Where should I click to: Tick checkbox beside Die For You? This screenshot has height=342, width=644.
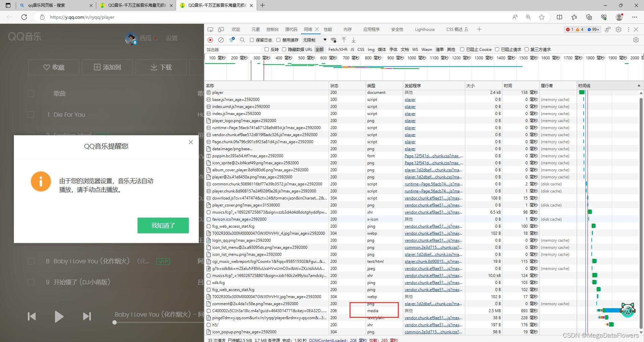31,114
